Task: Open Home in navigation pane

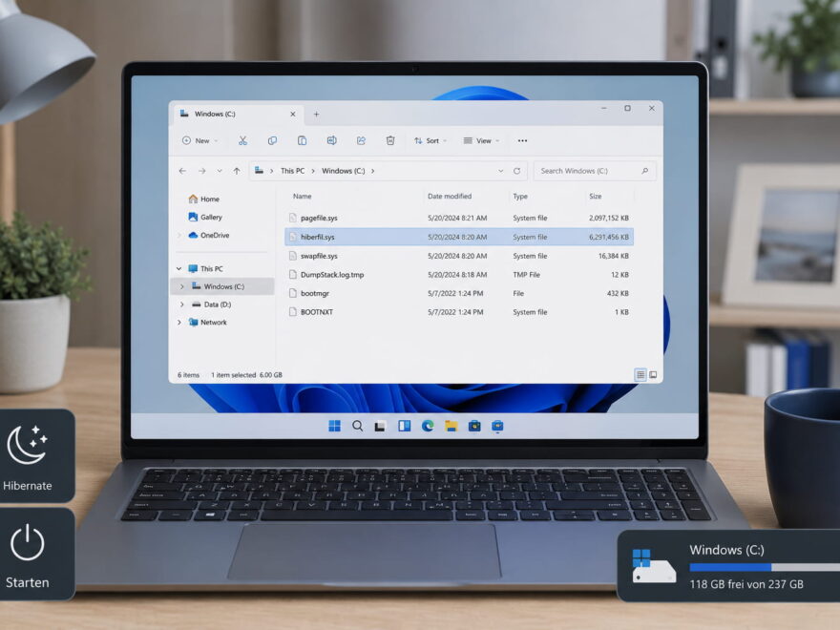Action: pyautogui.click(x=203, y=199)
